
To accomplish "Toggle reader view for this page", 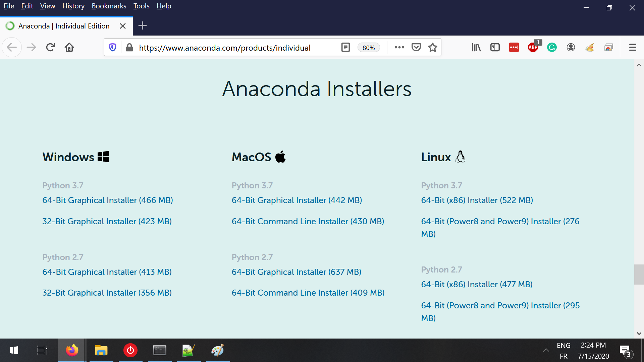I will click(345, 48).
